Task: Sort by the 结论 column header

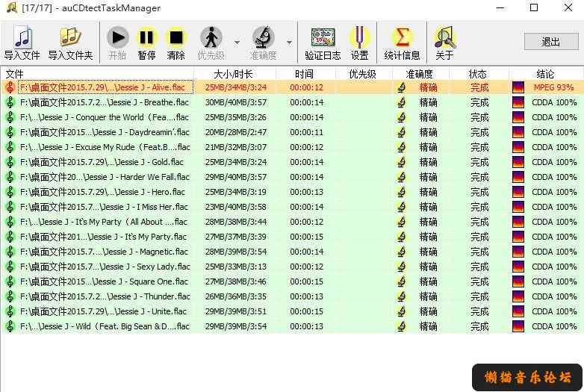Action: [546, 74]
